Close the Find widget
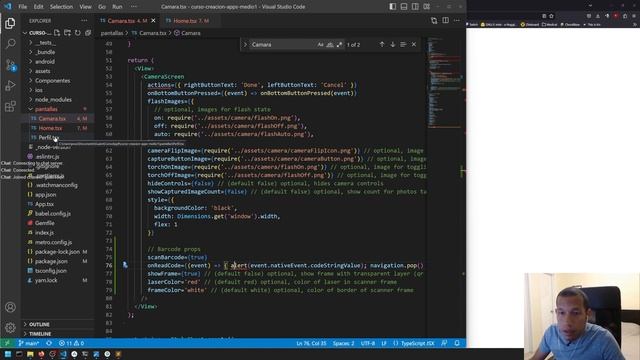640x360 pixels. pyautogui.click(x=414, y=44)
